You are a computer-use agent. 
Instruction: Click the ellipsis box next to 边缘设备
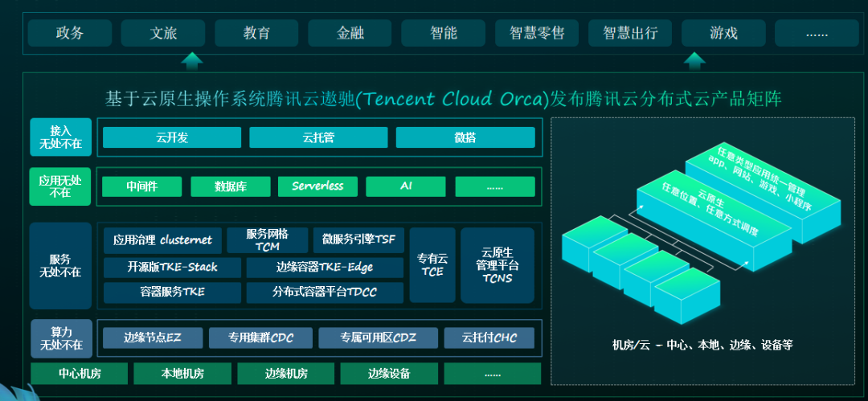click(493, 374)
